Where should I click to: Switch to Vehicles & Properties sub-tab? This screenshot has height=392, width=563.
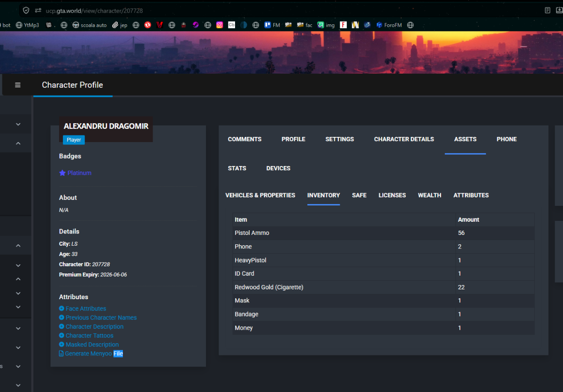click(260, 195)
